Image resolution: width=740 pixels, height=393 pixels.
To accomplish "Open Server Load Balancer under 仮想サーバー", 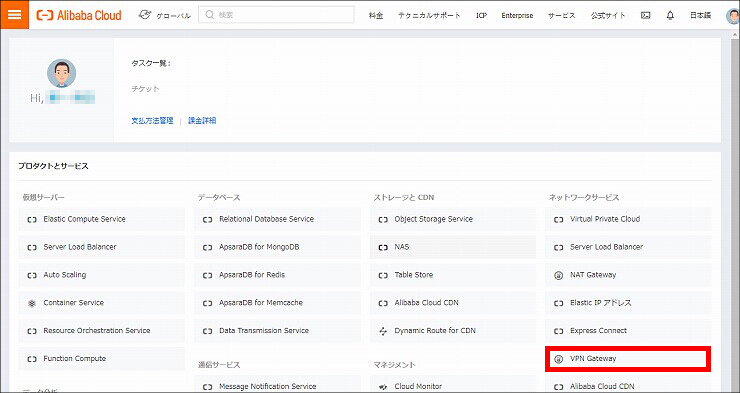I will 102,247.
